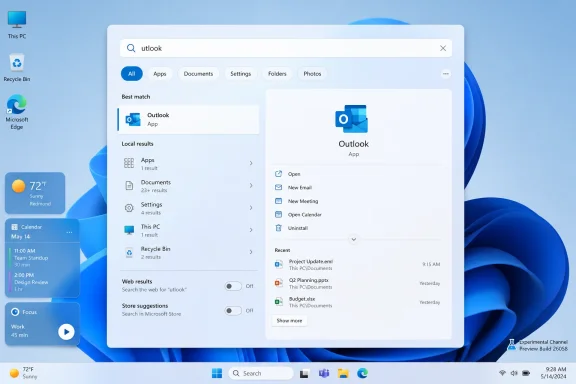Open recent file Budget.xlsx
Viewport: 576px width, 384px height.
357,302
